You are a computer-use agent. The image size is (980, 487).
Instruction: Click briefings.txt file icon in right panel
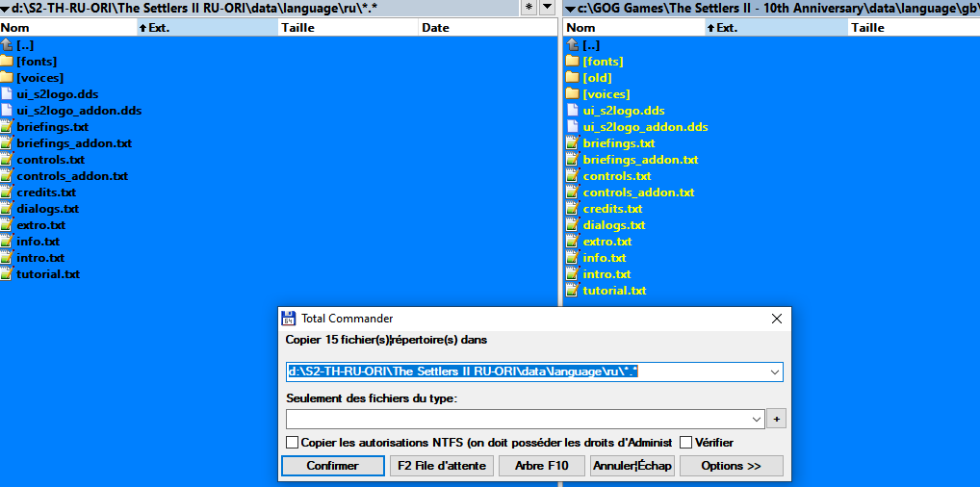573,142
